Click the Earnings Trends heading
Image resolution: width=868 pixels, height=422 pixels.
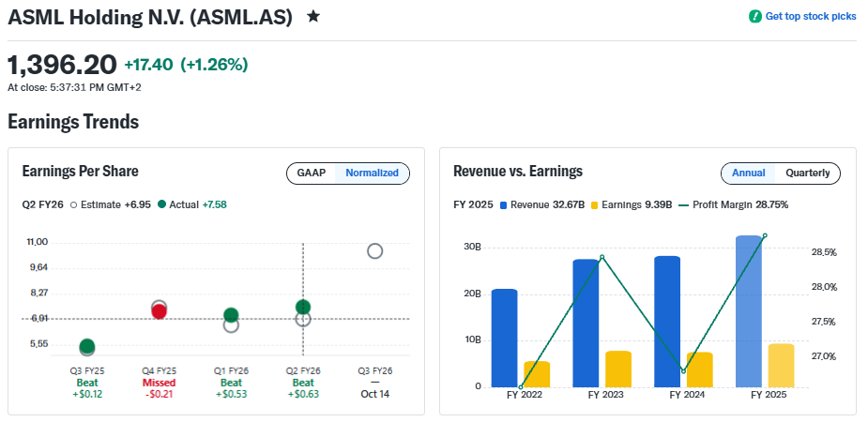[73, 121]
